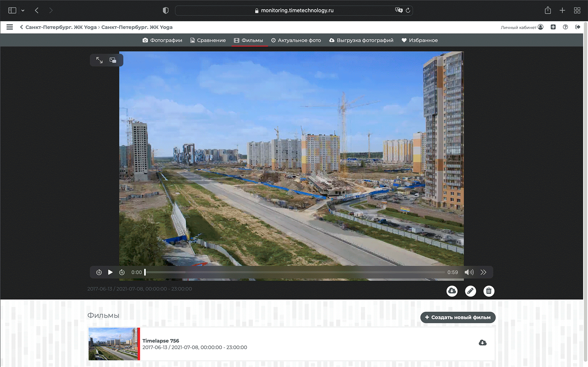Show Safari tab overview
The width and height of the screenshot is (588, 367).
[577, 10]
